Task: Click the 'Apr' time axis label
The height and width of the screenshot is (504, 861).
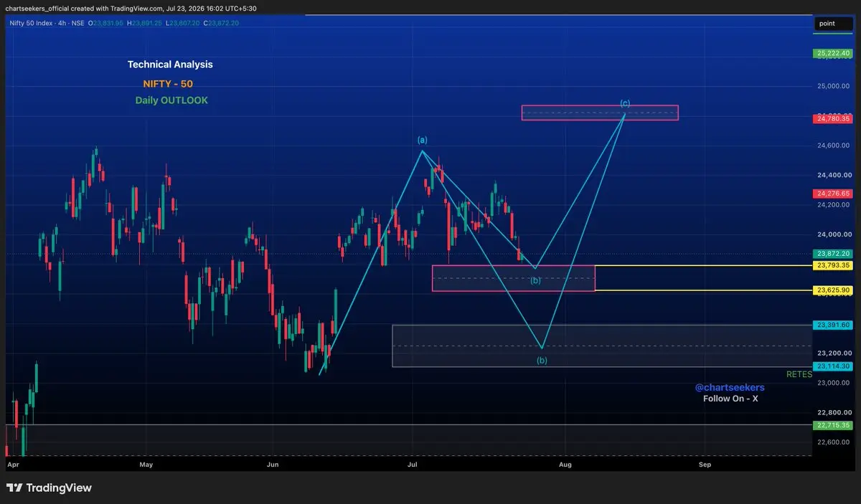Action: 12,465
